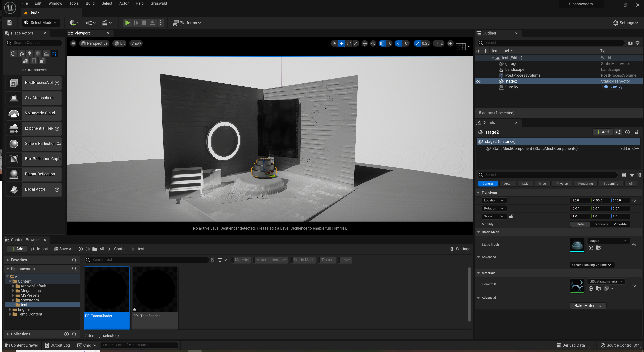Screen dimensions: 644x352
Task: Toggle stage2 visibility eye in Outliner
Action: [478, 81]
